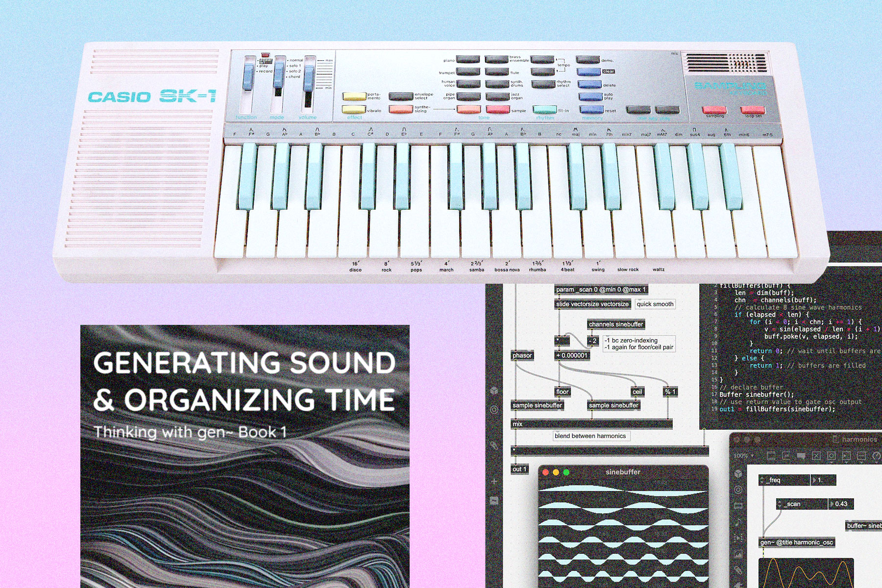Add new object box from harmonics toolbar
Viewport: 882px width, 588px height.
click(x=770, y=456)
